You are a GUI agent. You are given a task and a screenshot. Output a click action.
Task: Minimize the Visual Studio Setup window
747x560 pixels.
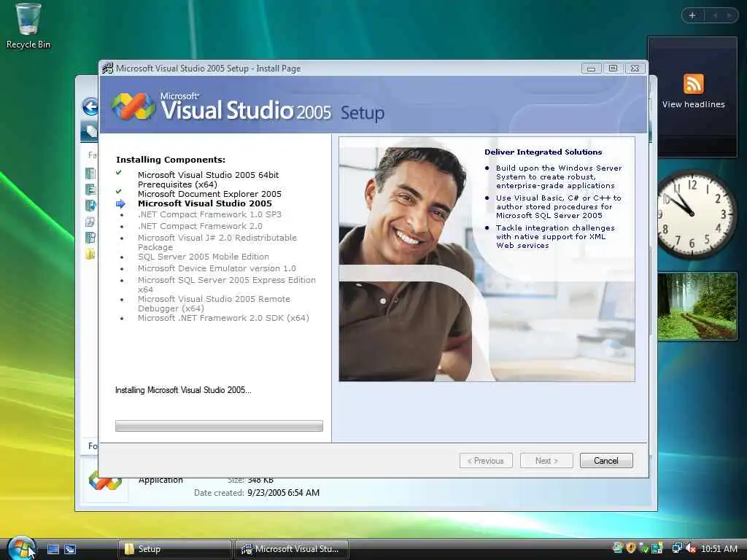coord(591,69)
